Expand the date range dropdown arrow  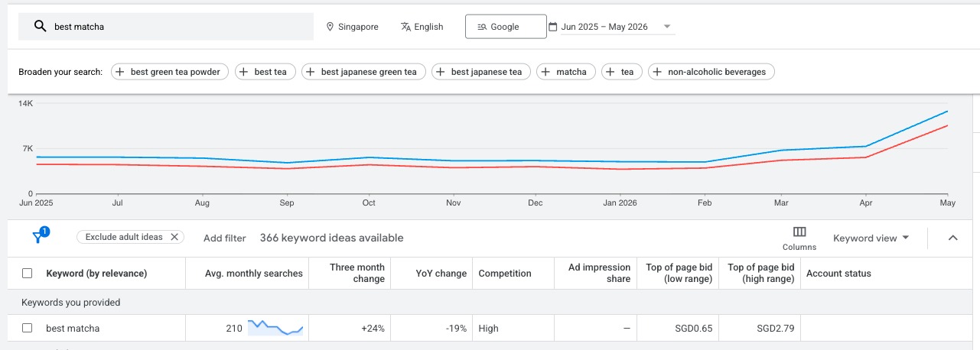[x=667, y=27]
